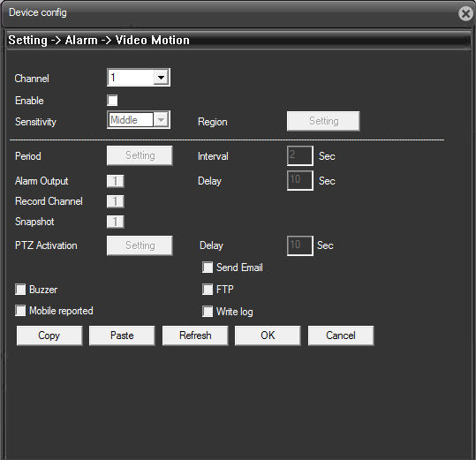Toggle Snapshot channel 1 box
This screenshot has width=476, height=460.
116,222
